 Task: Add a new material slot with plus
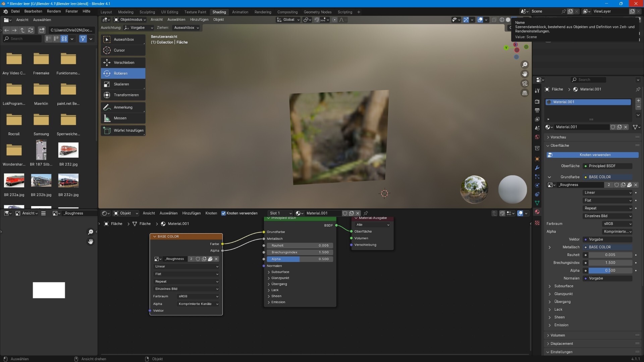click(638, 101)
